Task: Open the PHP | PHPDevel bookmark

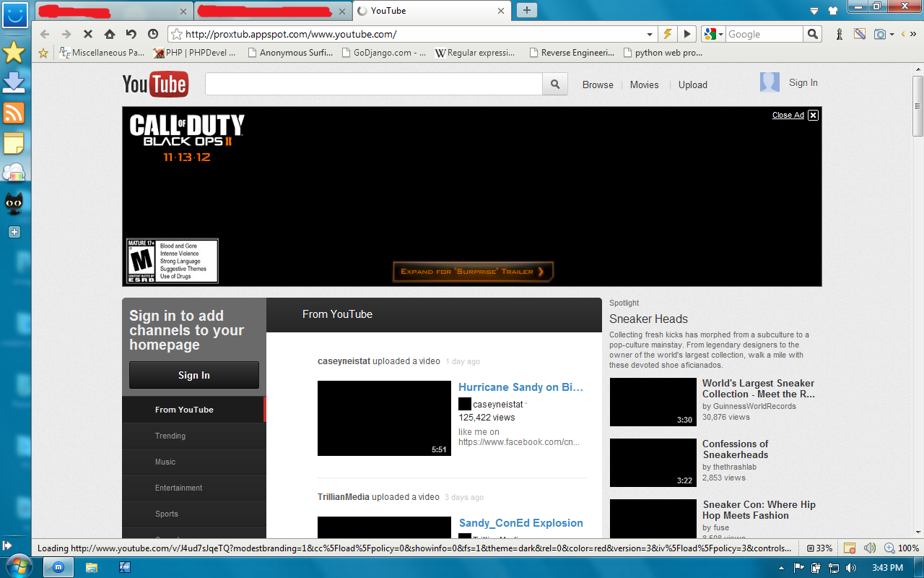Action: coord(195,53)
